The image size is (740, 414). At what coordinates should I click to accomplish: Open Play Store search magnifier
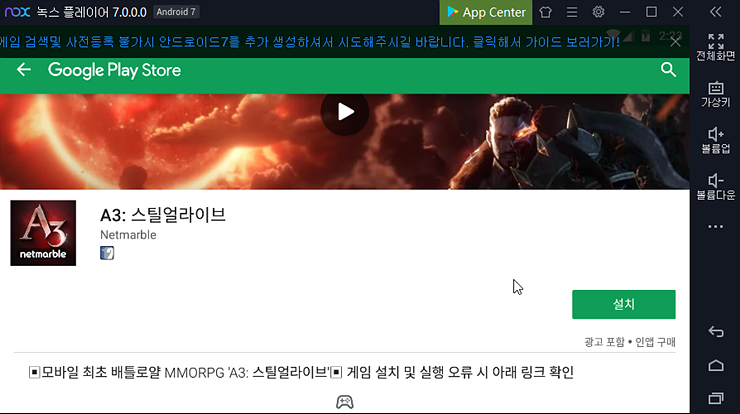point(668,70)
